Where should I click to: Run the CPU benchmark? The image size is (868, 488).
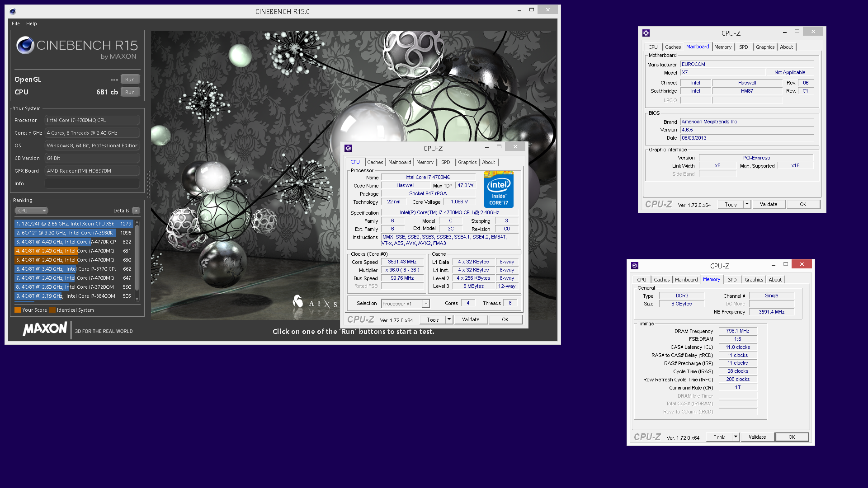130,92
